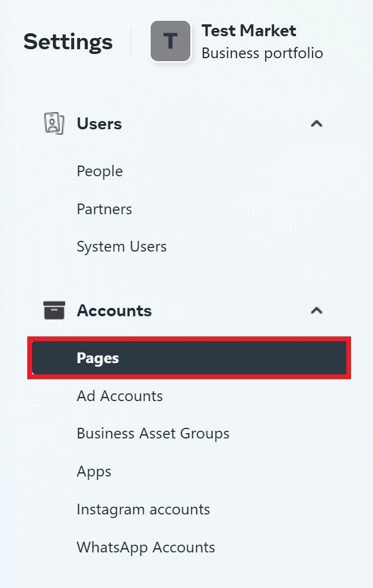The width and height of the screenshot is (373, 588).
Task: Click the Test Market portfolio name
Action: [249, 30]
